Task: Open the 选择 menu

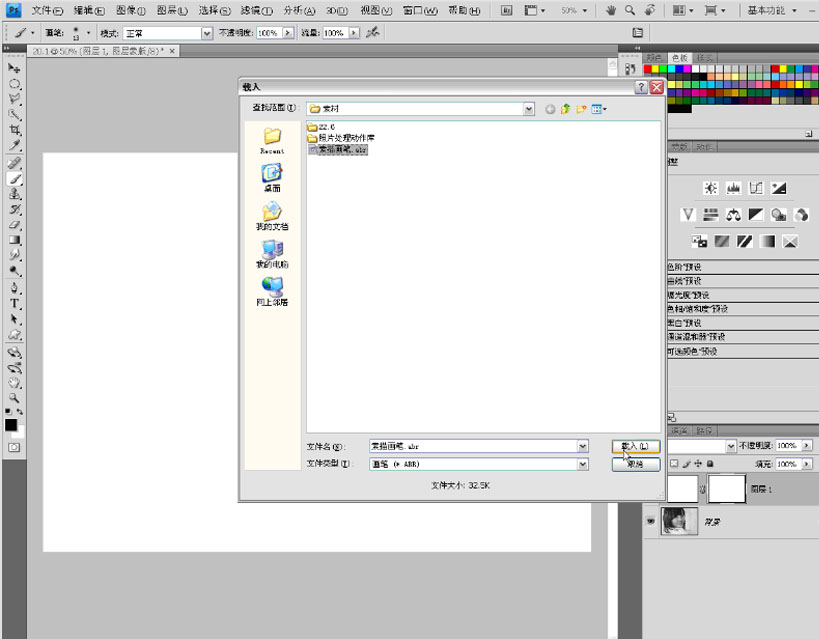Action: [215, 10]
